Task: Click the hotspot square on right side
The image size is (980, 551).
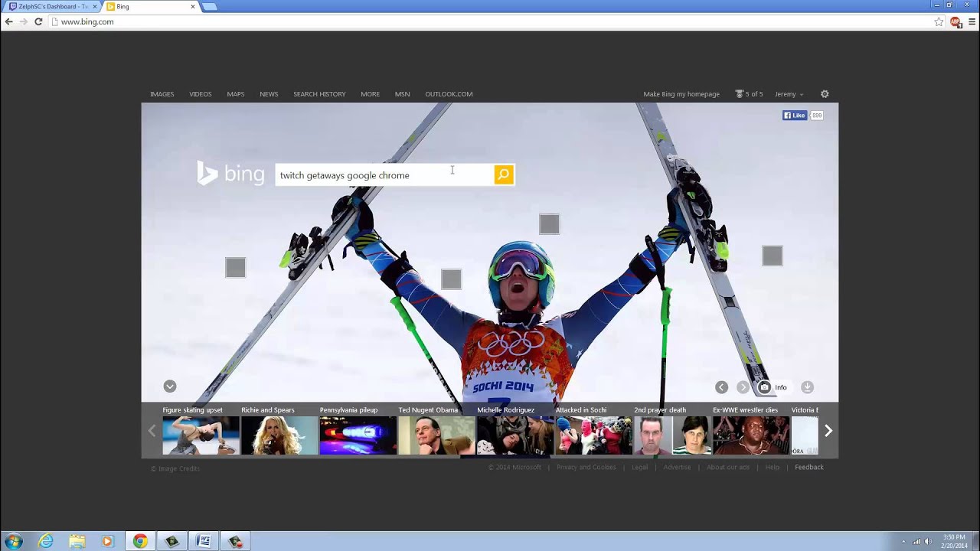Action: click(x=773, y=256)
